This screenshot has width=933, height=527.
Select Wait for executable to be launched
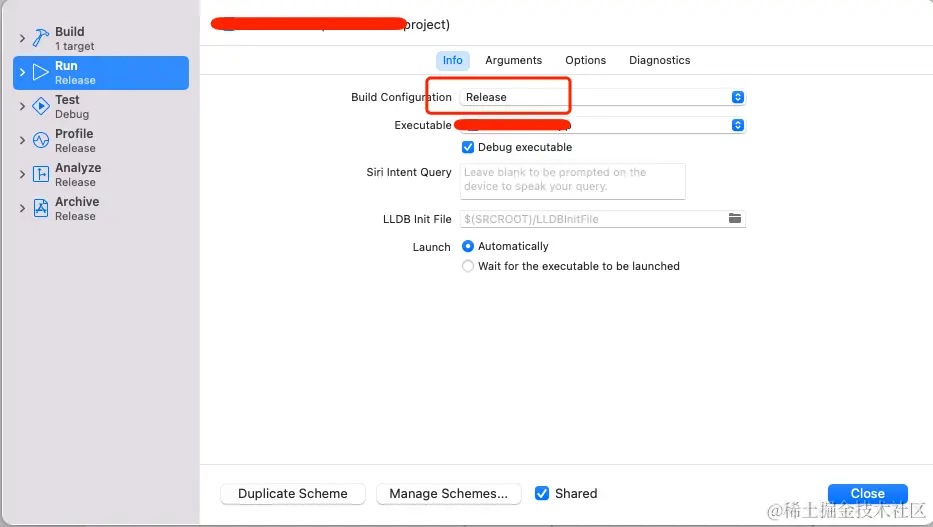pos(468,266)
